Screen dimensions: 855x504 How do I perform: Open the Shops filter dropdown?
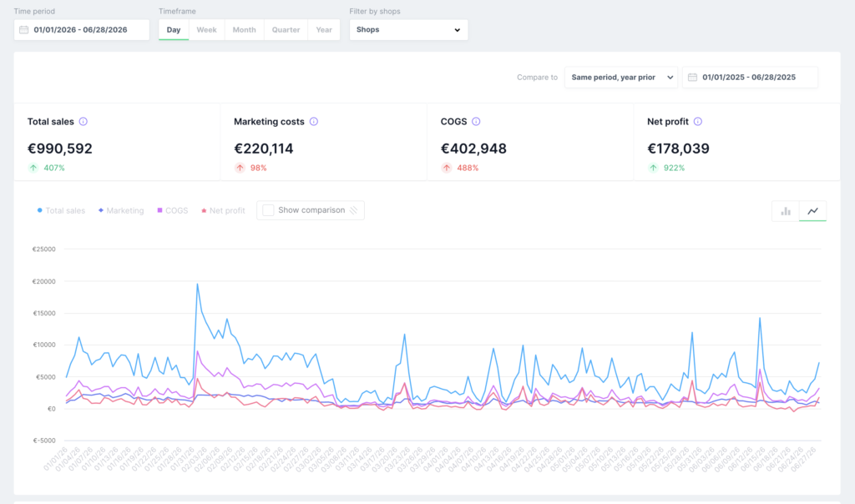pos(408,30)
